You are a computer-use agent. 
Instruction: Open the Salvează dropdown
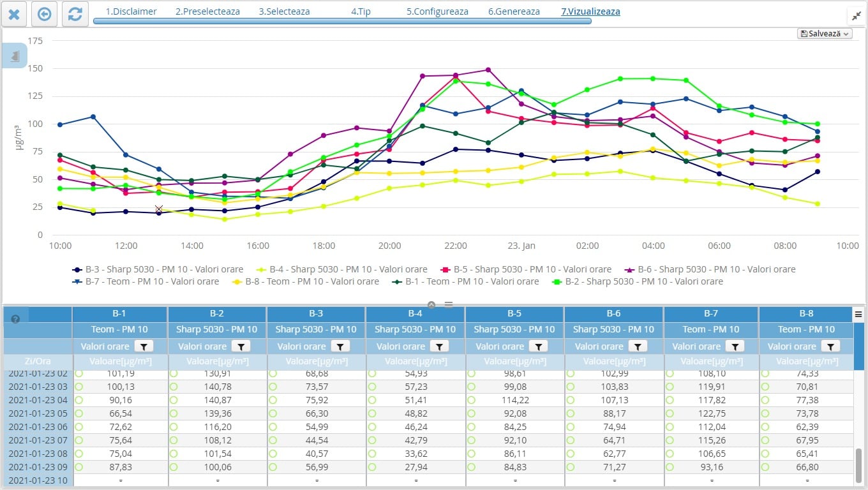(825, 34)
